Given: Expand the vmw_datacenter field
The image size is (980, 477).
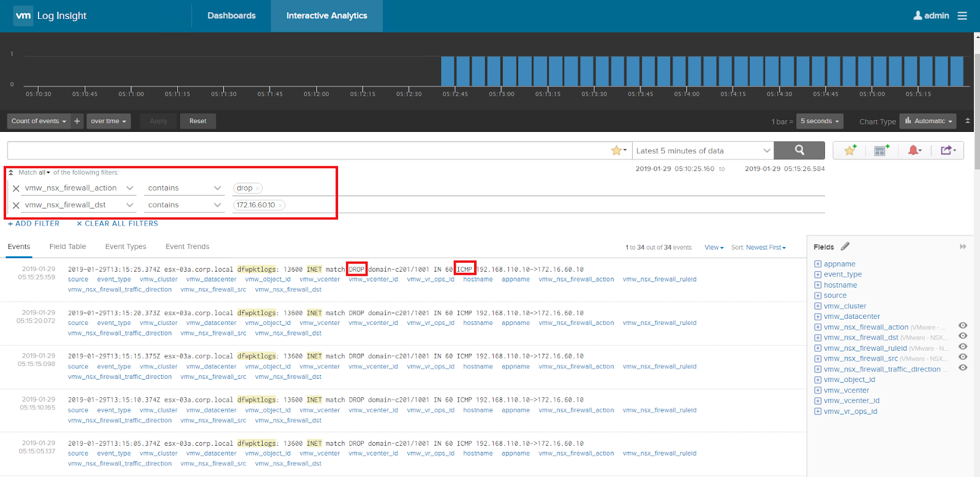Looking at the screenshot, I should tap(818, 317).
